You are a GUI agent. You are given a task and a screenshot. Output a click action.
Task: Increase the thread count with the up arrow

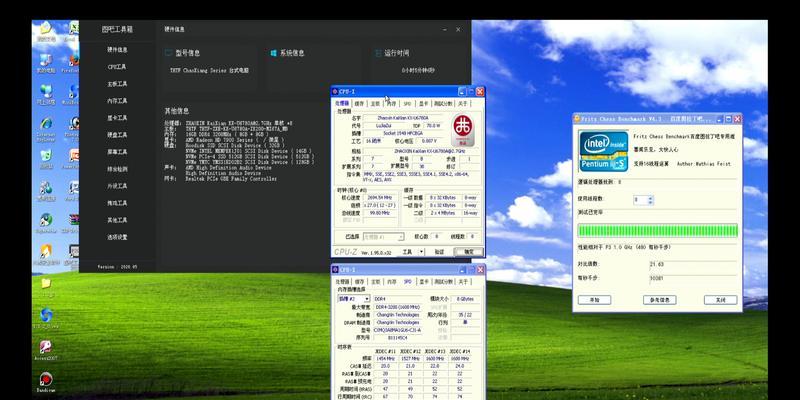coord(650,197)
